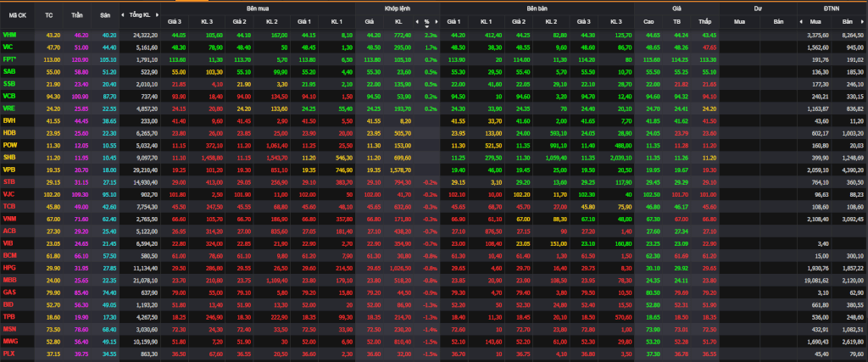Click PLX percent change -1.5%

430,354
